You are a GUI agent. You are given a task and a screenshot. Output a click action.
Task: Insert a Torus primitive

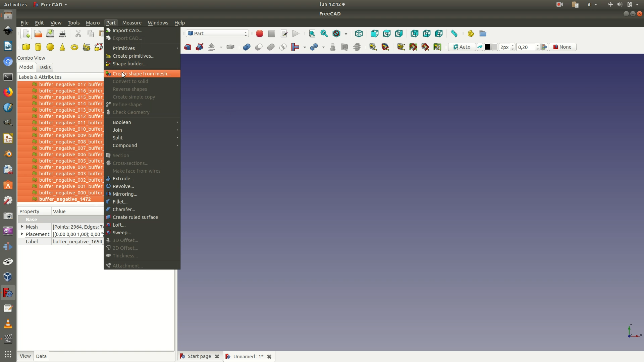[x=74, y=47]
